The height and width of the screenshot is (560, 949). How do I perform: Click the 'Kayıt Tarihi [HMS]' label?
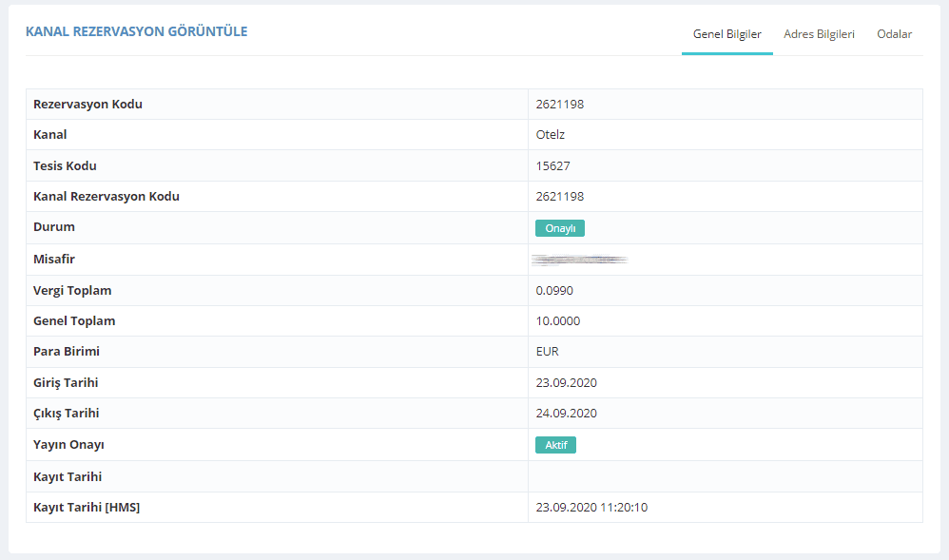point(87,508)
